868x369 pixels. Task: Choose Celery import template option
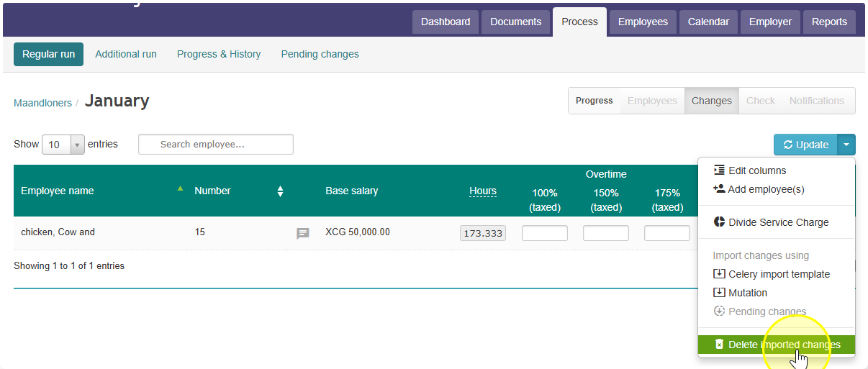(772, 274)
